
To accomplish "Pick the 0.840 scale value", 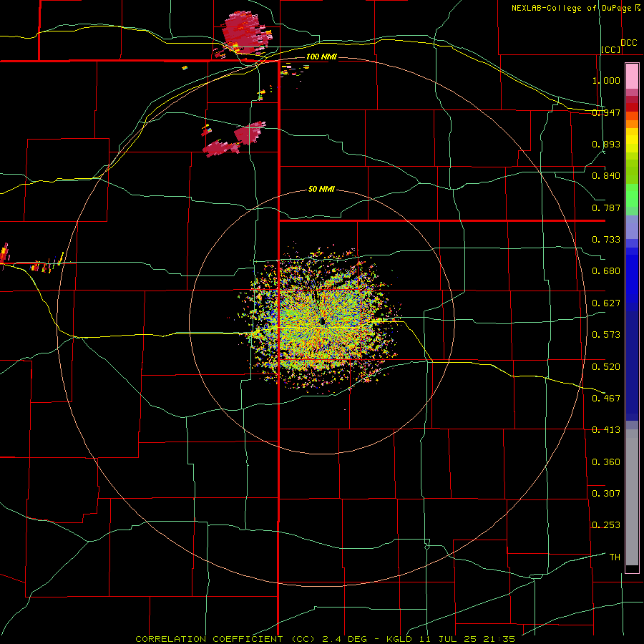I will coord(606,176).
